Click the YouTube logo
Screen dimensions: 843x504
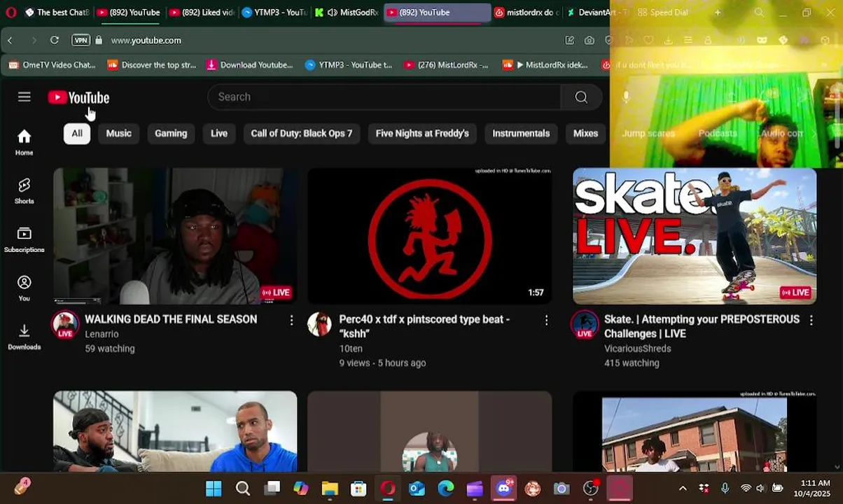pyautogui.click(x=78, y=97)
